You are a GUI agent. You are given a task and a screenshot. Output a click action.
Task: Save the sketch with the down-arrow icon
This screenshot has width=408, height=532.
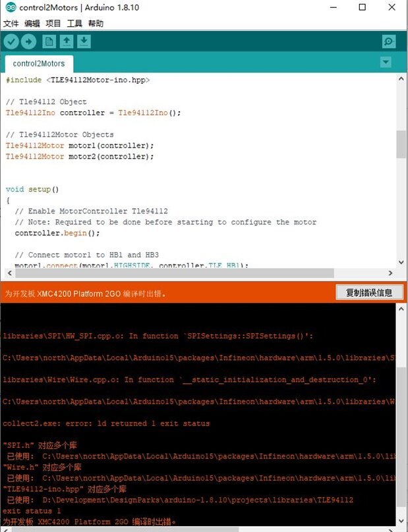tap(84, 41)
